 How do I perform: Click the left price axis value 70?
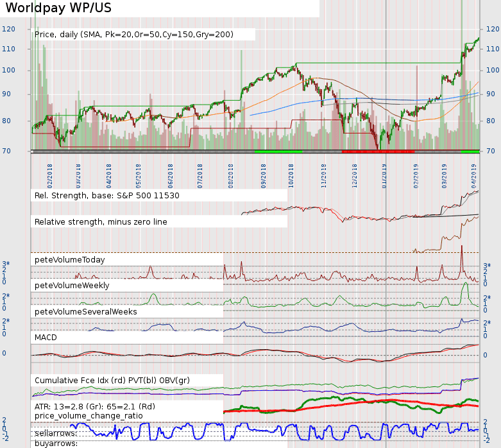6,151
